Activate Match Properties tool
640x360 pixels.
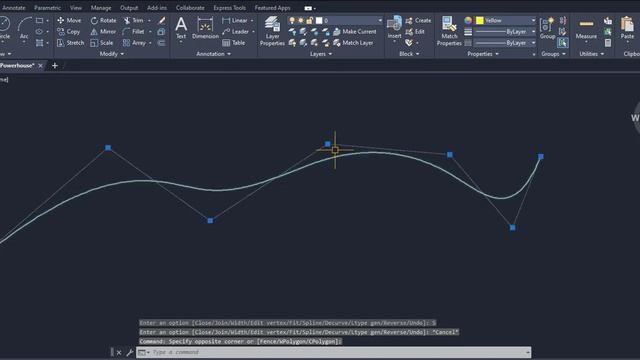(449, 31)
